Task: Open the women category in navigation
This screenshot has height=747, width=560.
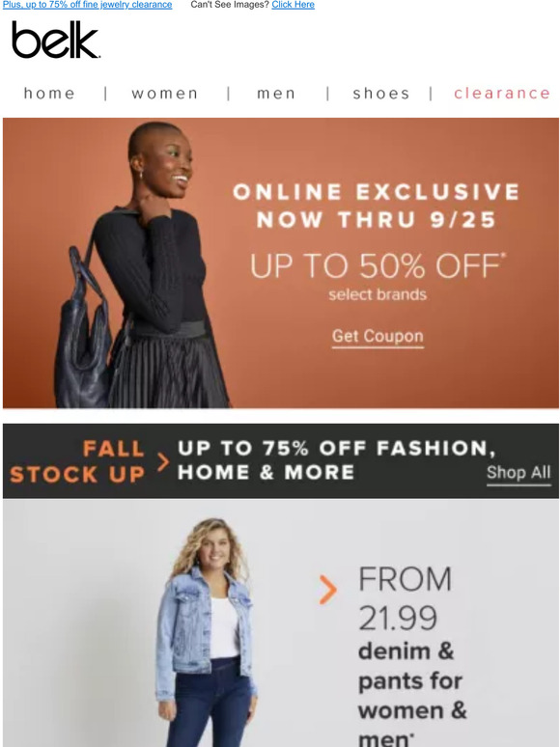Action: [x=164, y=93]
